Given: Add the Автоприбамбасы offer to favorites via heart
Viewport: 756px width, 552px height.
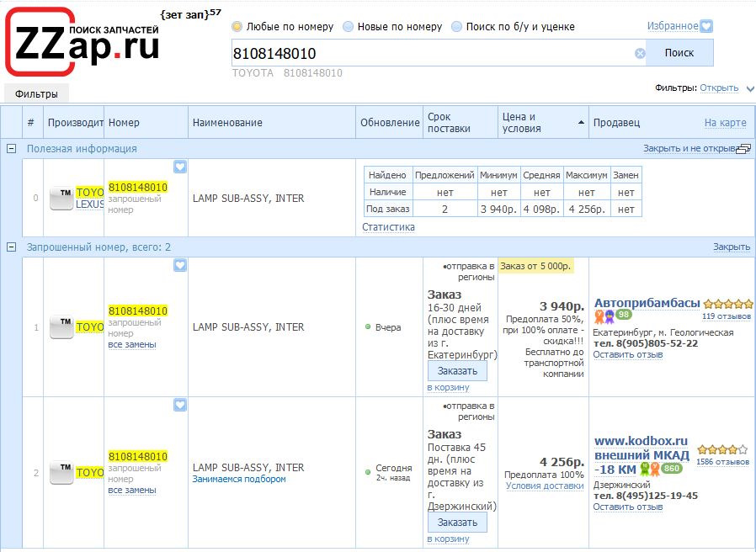Looking at the screenshot, I should 180,265.
